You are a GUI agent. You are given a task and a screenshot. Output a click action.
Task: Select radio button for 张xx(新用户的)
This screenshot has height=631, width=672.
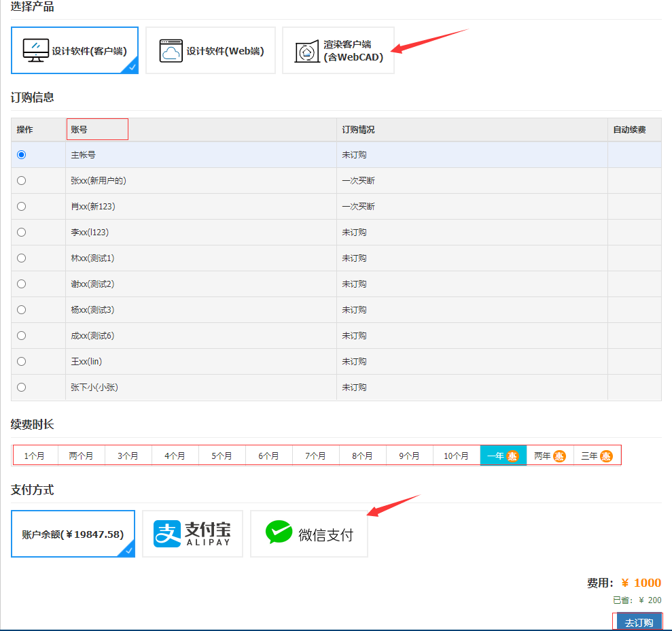[22, 181]
